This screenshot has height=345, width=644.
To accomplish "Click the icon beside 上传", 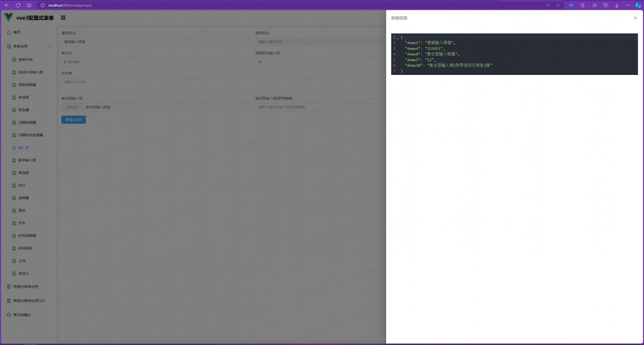I will [x=14, y=261].
